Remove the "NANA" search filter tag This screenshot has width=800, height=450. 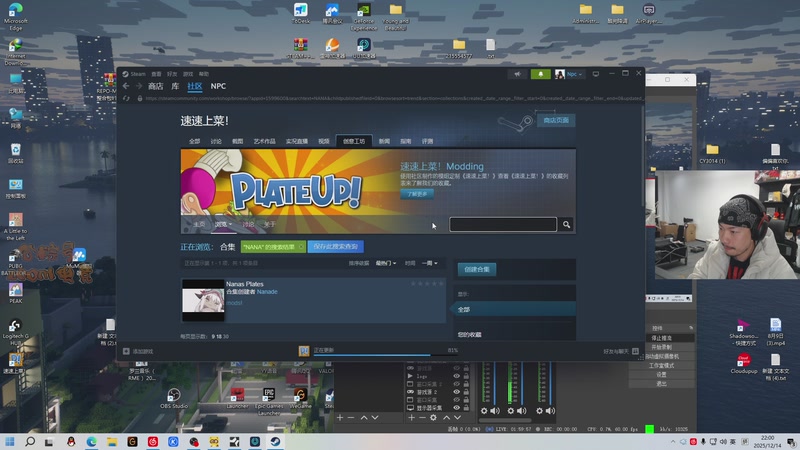point(301,247)
